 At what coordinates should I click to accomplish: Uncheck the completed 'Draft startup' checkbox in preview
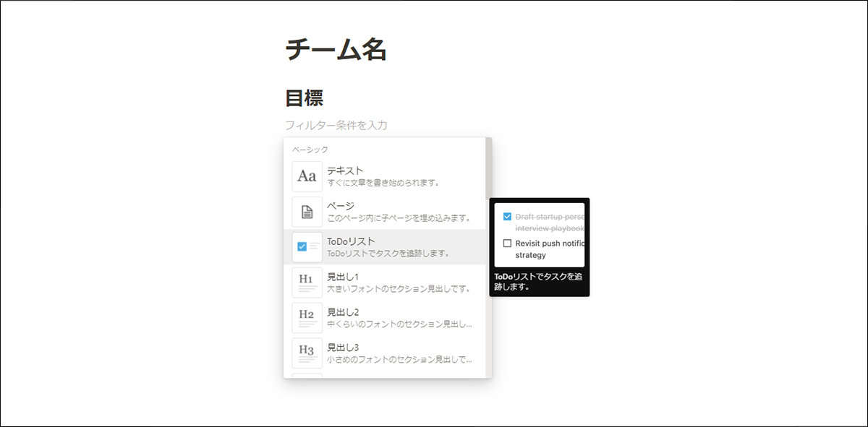(x=507, y=216)
